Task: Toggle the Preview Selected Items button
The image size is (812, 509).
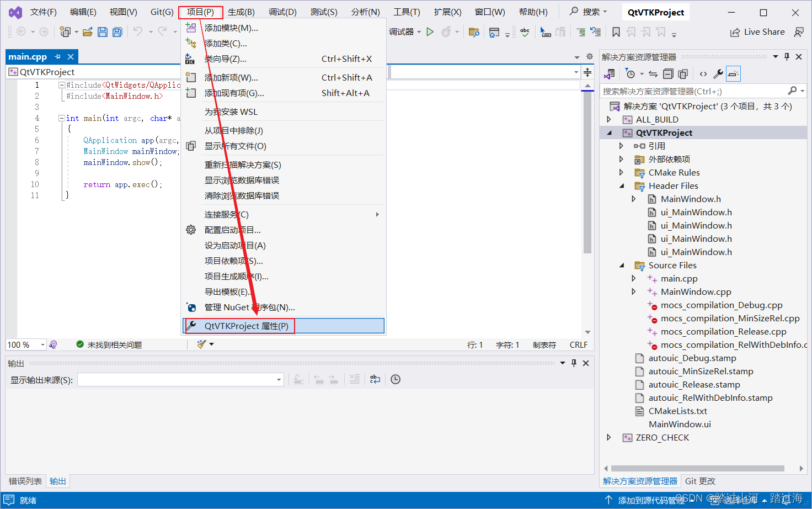Action: (733, 74)
